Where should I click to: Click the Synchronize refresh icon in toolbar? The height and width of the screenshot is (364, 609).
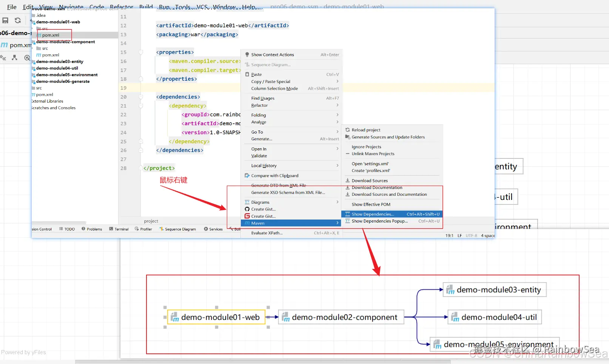(x=18, y=20)
